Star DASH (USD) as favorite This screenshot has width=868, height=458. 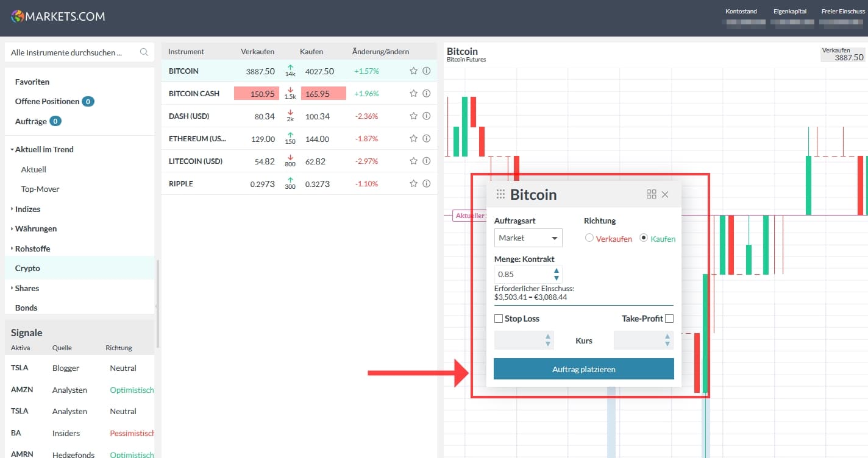pos(413,116)
